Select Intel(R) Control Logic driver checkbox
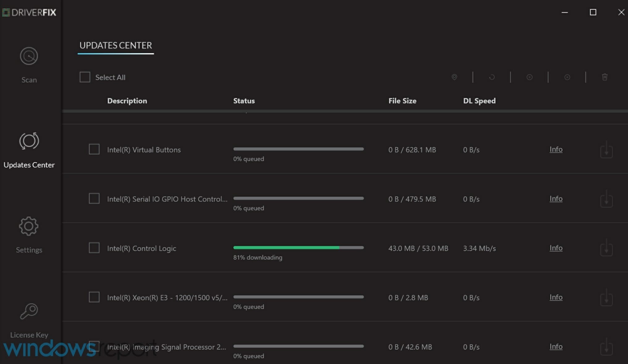This screenshot has height=364, width=628. [94, 248]
